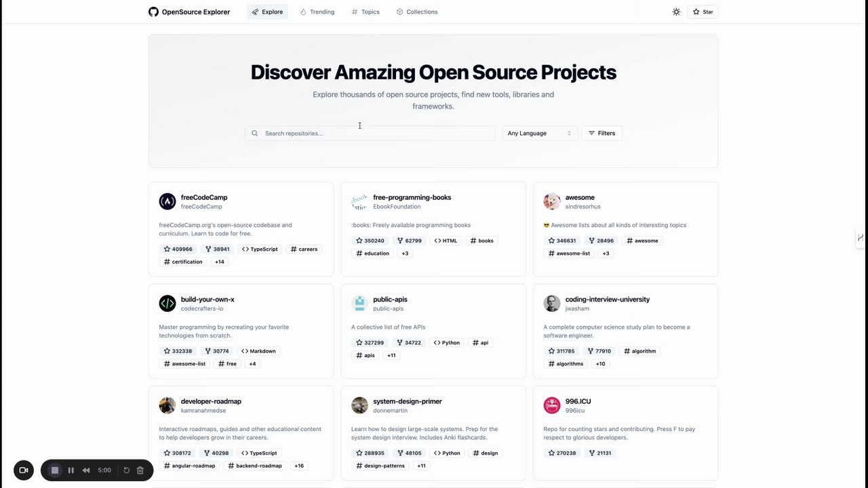The image size is (868, 488).
Task: Open the freeCodeCamp repository title
Action: (204, 197)
